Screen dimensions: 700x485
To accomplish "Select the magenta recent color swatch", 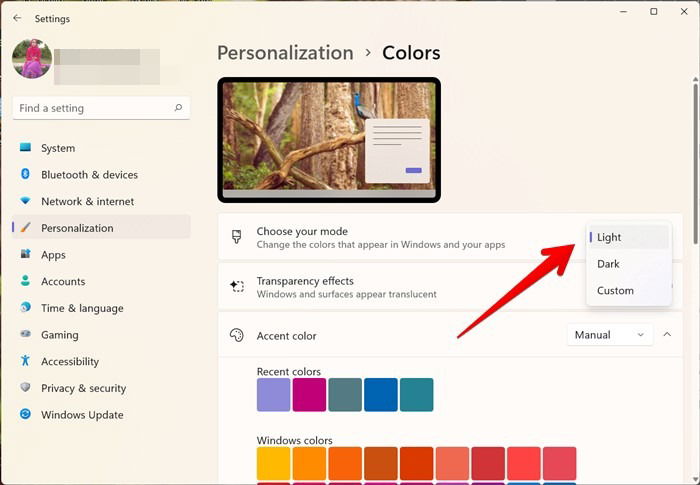I will click(309, 395).
